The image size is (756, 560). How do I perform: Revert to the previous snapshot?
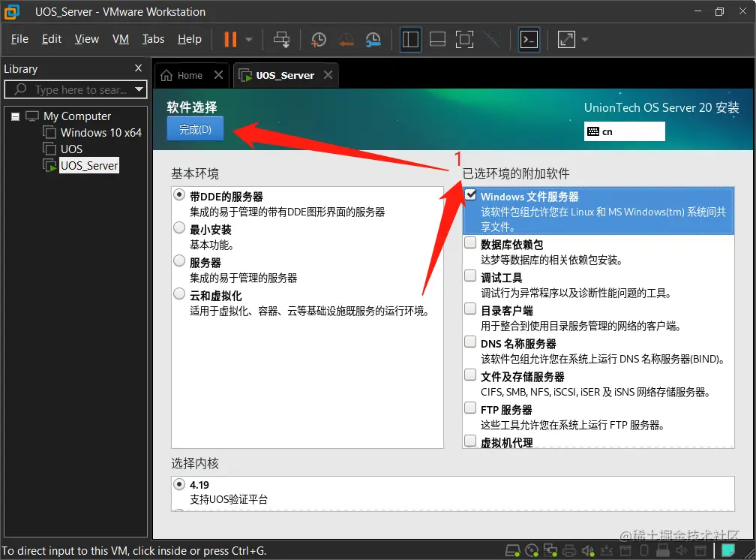pyautogui.click(x=346, y=40)
